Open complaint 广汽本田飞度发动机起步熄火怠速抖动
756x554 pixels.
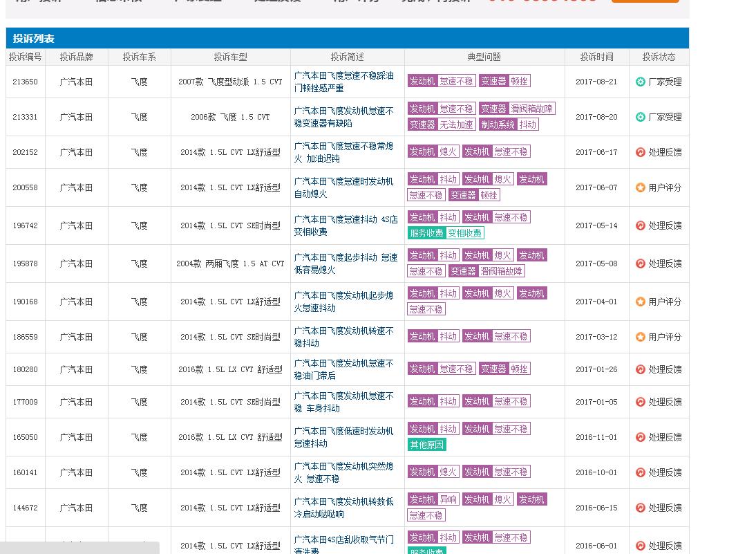[x=344, y=302]
